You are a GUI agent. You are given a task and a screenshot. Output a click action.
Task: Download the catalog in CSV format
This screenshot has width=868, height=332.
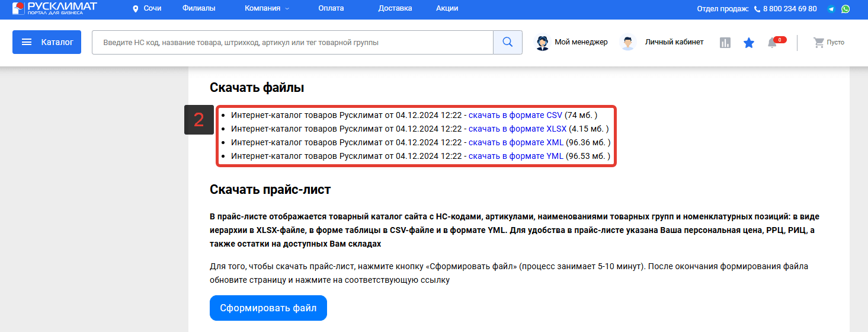click(x=515, y=115)
